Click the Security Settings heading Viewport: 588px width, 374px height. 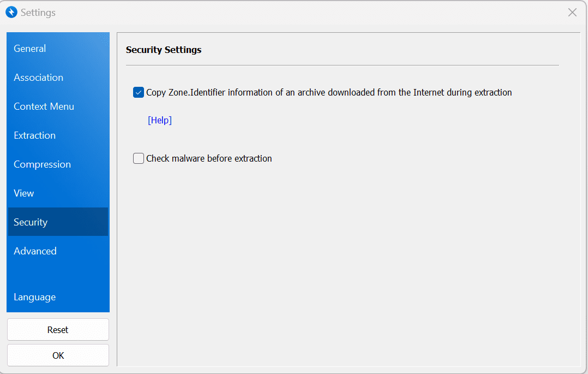pos(164,50)
